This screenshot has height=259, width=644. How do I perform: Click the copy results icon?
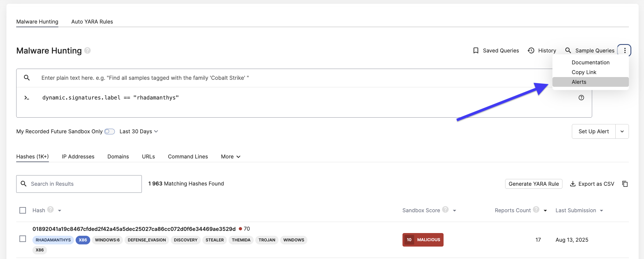pyautogui.click(x=625, y=184)
